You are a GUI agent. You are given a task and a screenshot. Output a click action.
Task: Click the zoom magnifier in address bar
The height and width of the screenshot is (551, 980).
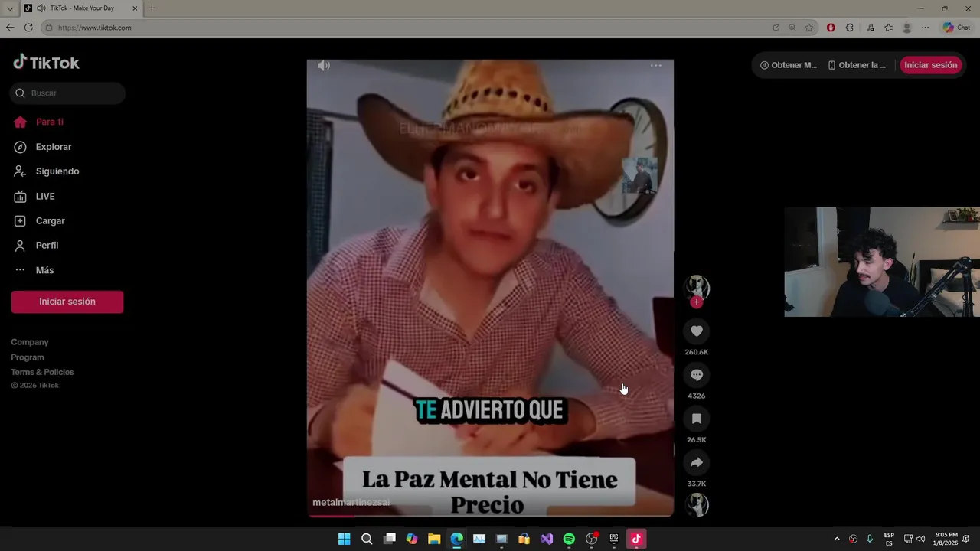[792, 28]
